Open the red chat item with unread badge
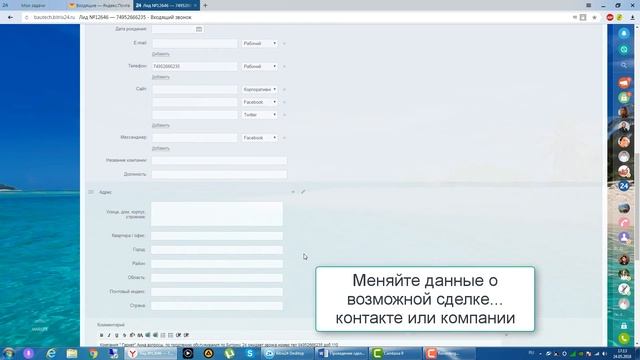The height and width of the screenshot is (360, 640). click(624, 82)
